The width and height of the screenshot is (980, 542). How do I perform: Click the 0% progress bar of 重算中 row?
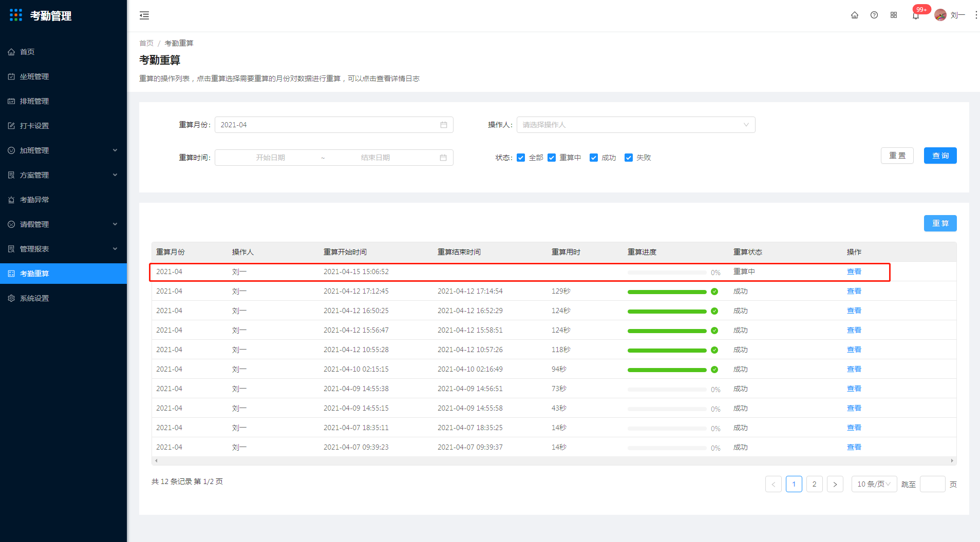(667, 272)
